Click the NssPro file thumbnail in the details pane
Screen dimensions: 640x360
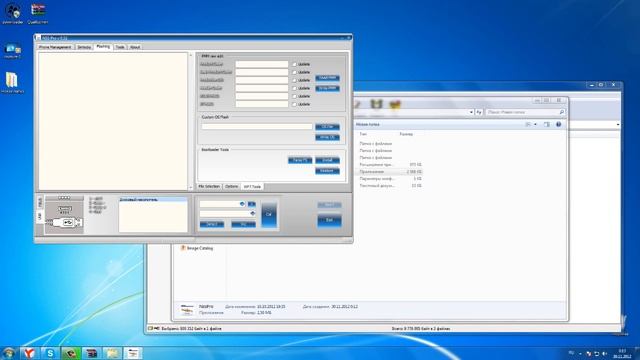187,310
